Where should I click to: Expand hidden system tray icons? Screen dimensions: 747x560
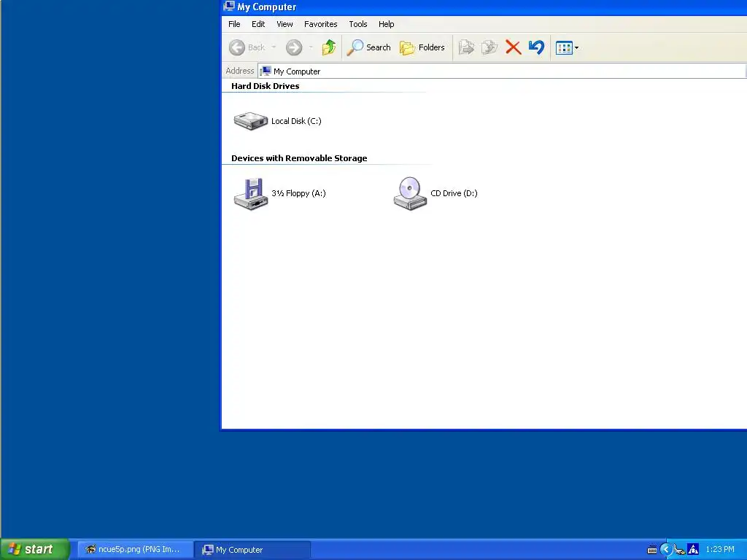pyautogui.click(x=665, y=550)
